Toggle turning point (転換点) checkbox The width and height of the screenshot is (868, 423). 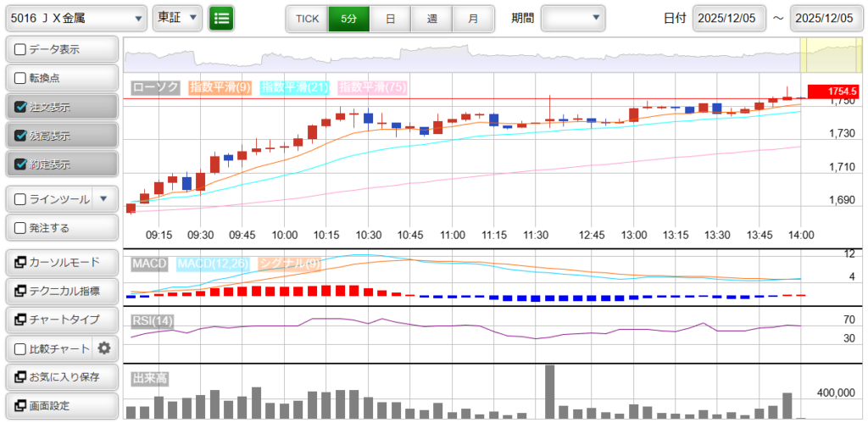[x=21, y=78]
